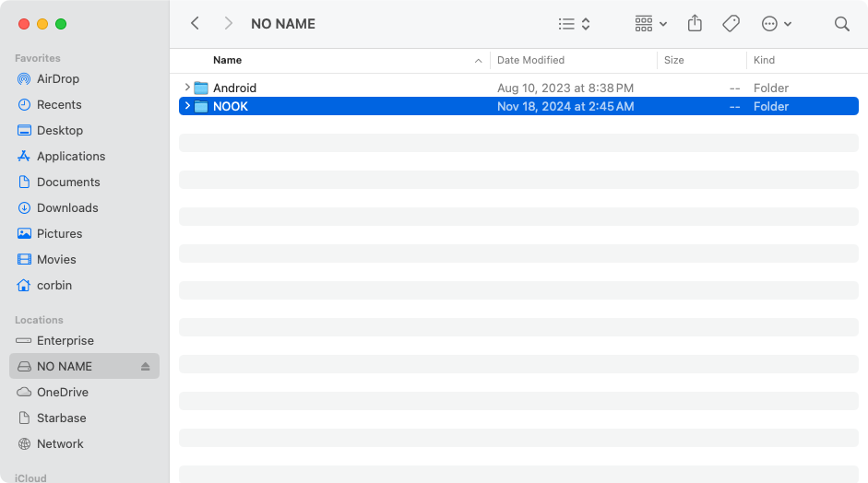Open Applications in the sidebar
Viewport: 868px width, 483px height.
pos(71,156)
